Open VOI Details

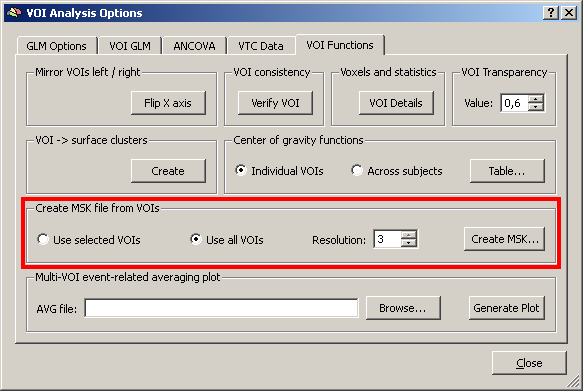(396, 103)
